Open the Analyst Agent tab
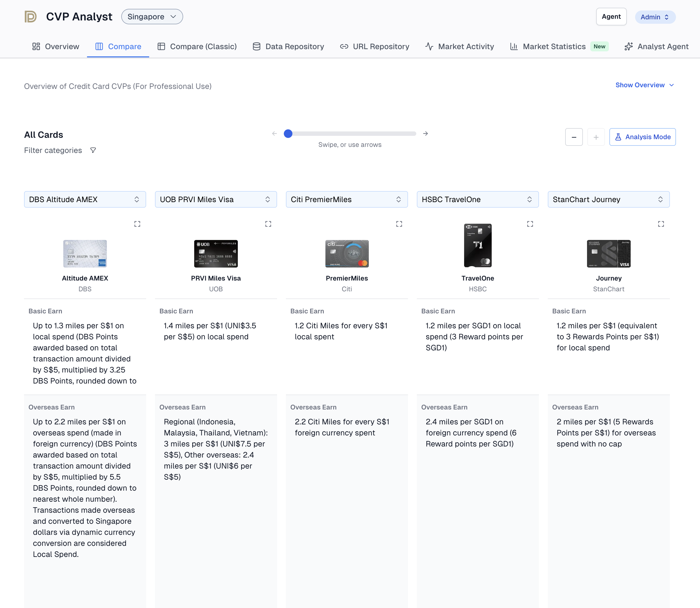The width and height of the screenshot is (700, 608). click(657, 46)
